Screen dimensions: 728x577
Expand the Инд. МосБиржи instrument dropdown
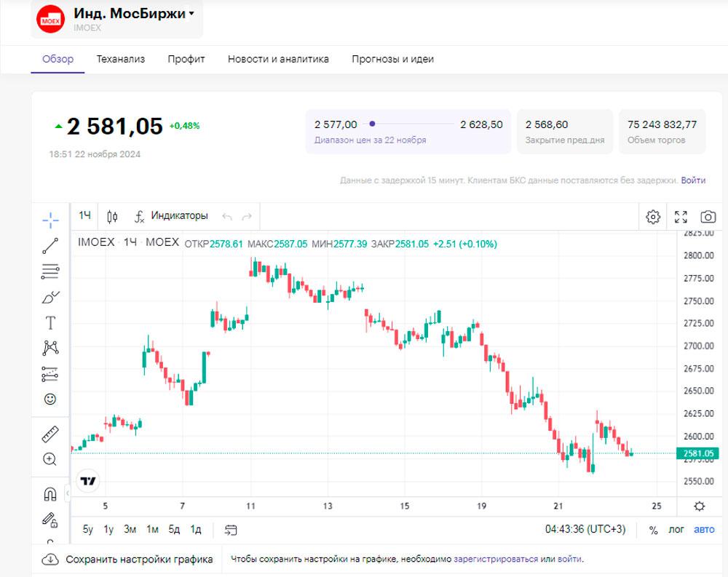click(x=191, y=13)
